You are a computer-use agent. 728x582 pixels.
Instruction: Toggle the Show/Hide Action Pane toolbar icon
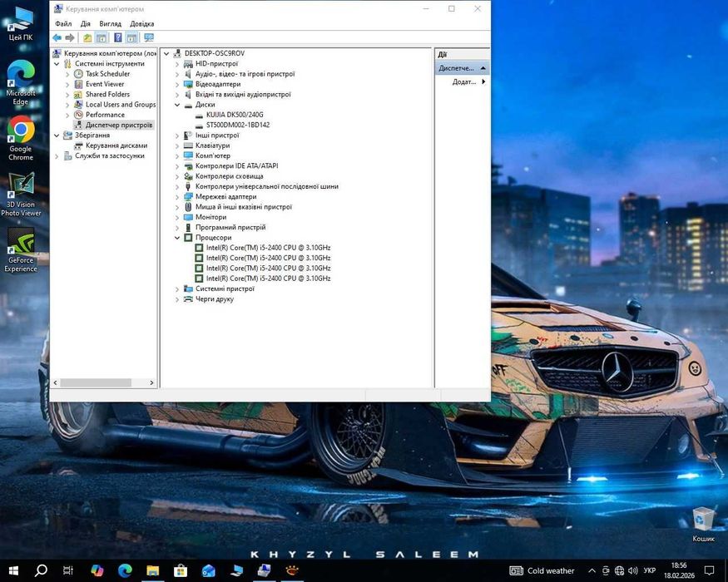click(131, 37)
